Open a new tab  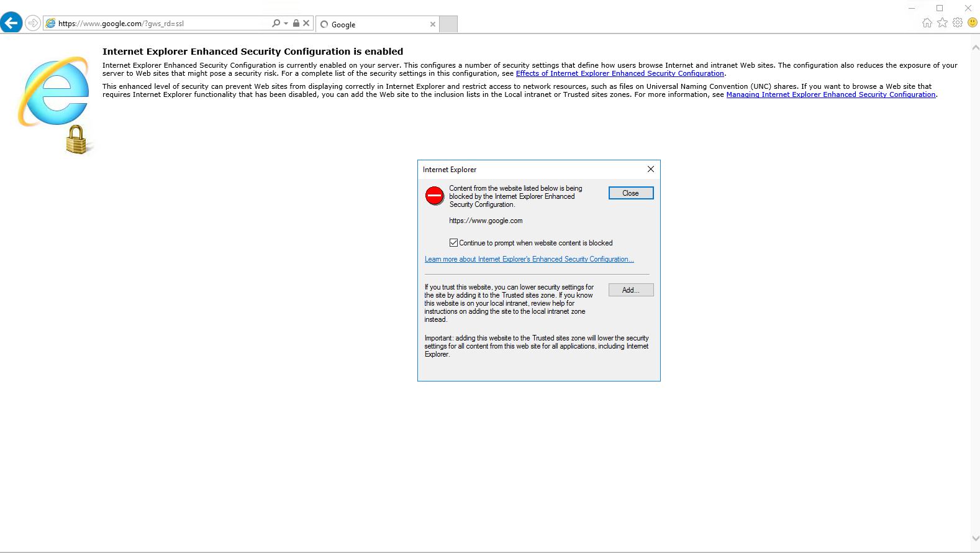448,24
